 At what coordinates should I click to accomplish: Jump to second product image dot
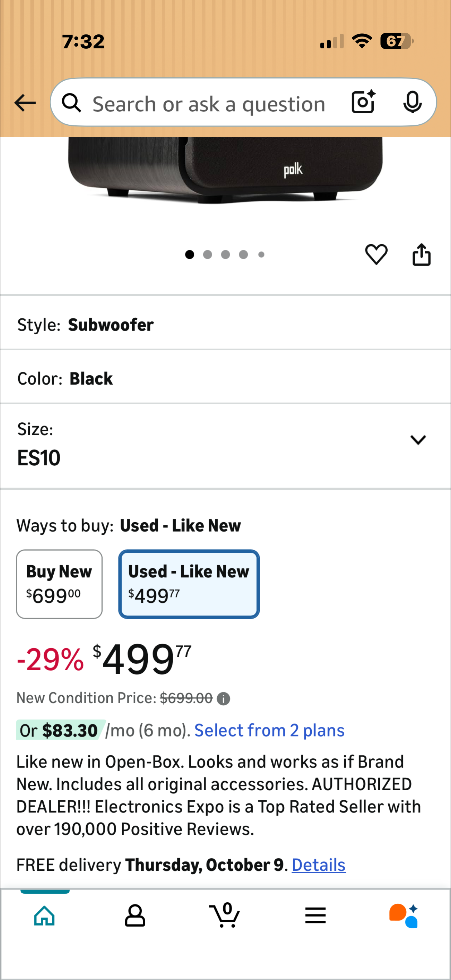click(x=207, y=255)
